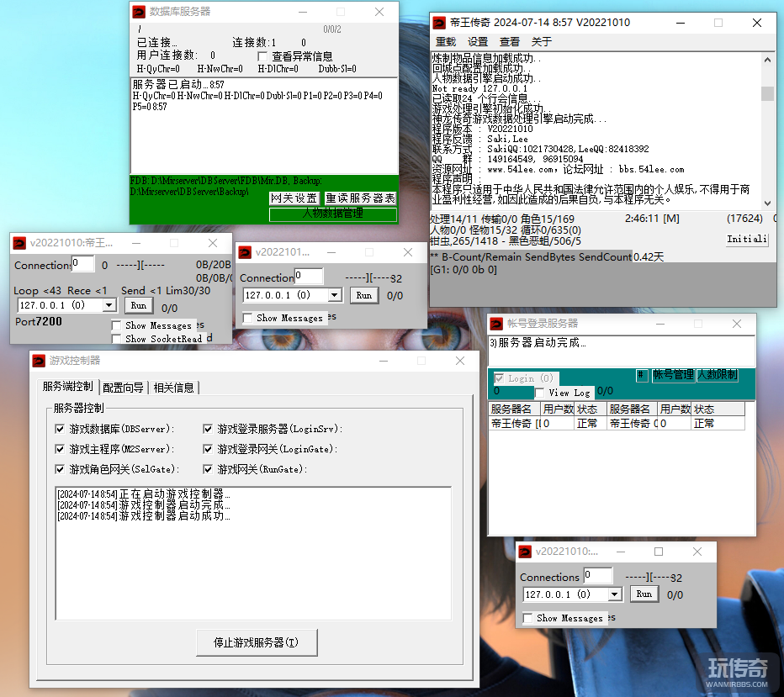784x697 pixels.
Task: Open the 设置 menu
Action: (478, 42)
